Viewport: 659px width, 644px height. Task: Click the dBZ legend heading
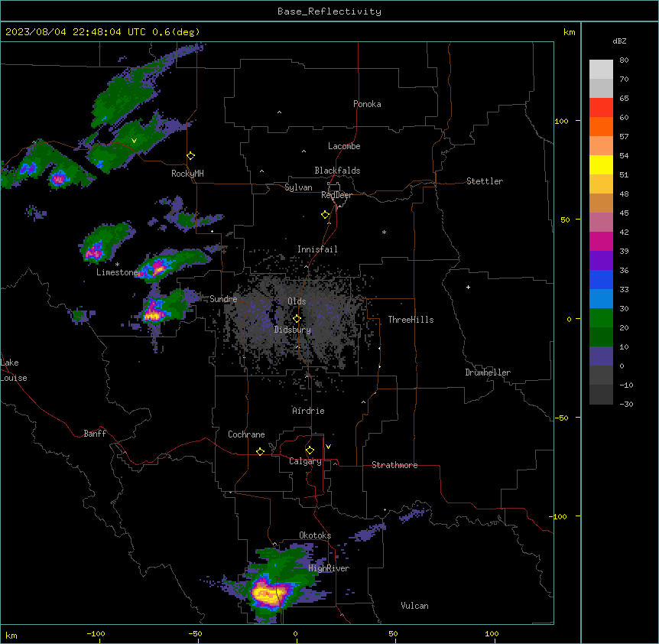tap(619, 41)
